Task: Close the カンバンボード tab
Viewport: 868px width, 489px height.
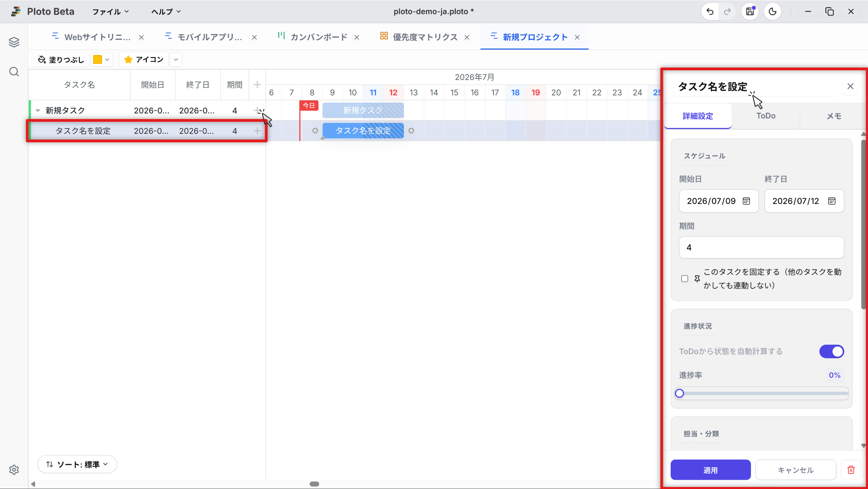Action: [357, 37]
